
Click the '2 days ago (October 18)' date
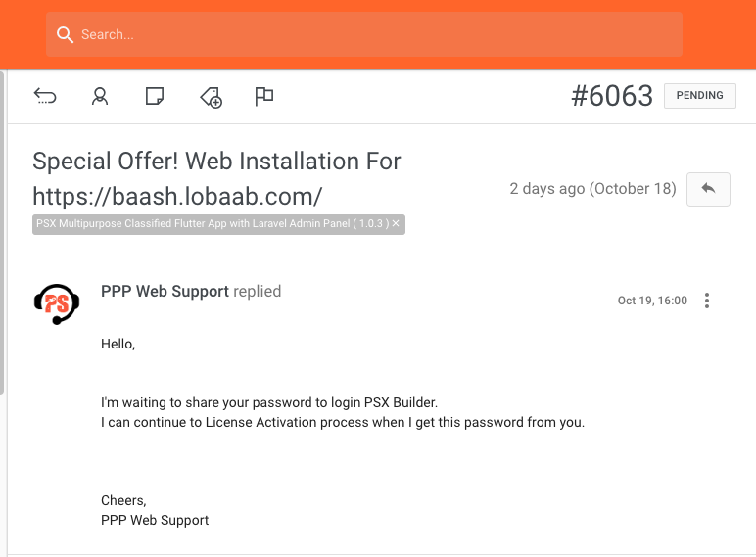click(x=593, y=188)
